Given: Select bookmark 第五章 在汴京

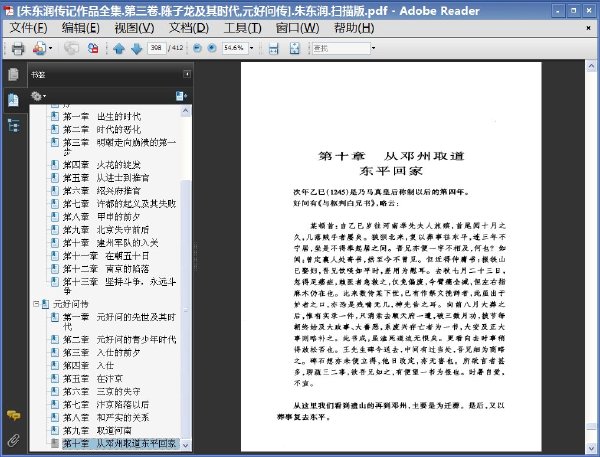Looking at the screenshot, I should [93, 379].
